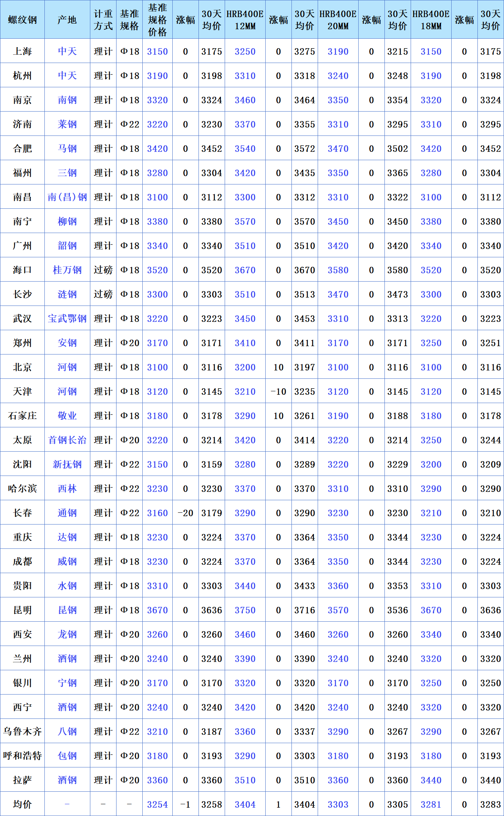Click the 马钢 producer link
This screenshot has width=504, height=816.
[67, 148]
